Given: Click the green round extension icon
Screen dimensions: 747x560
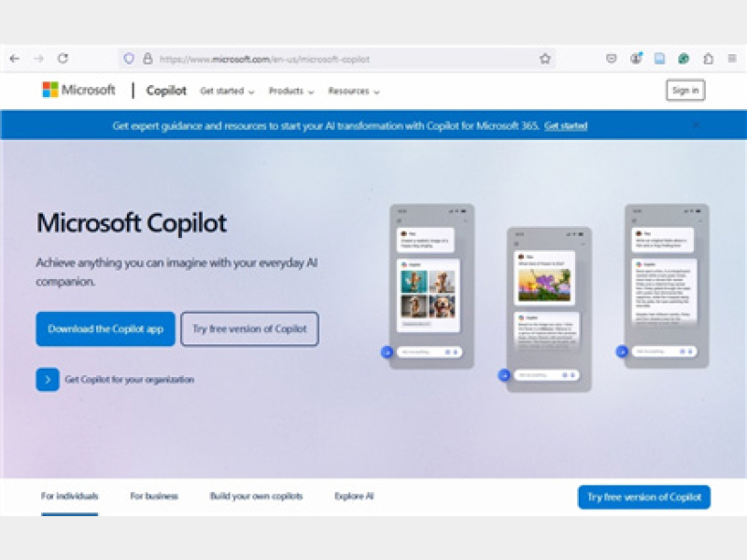Looking at the screenshot, I should coord(684,59).
